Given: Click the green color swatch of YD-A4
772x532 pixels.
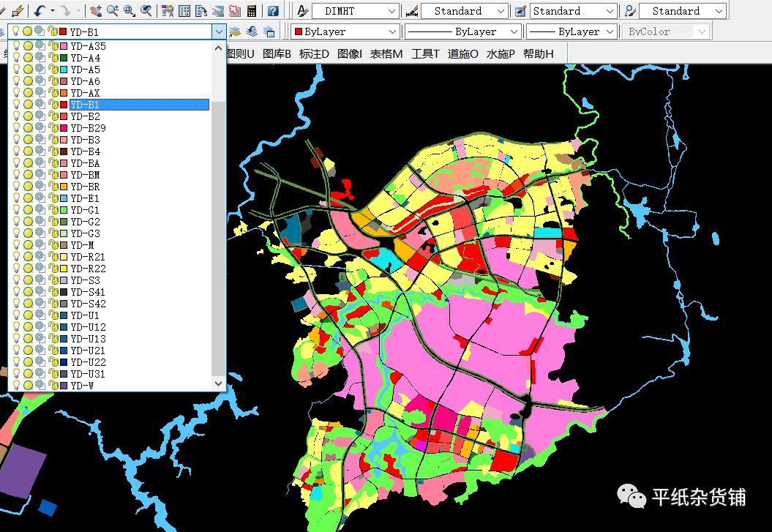Looking at the screenshot, I should [64, 58].
